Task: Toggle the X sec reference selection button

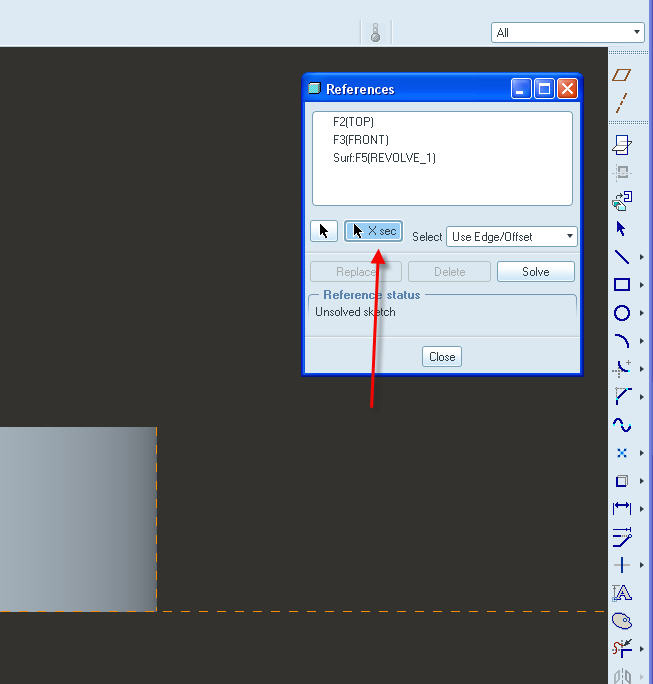Action: click(x=373, y=231)
